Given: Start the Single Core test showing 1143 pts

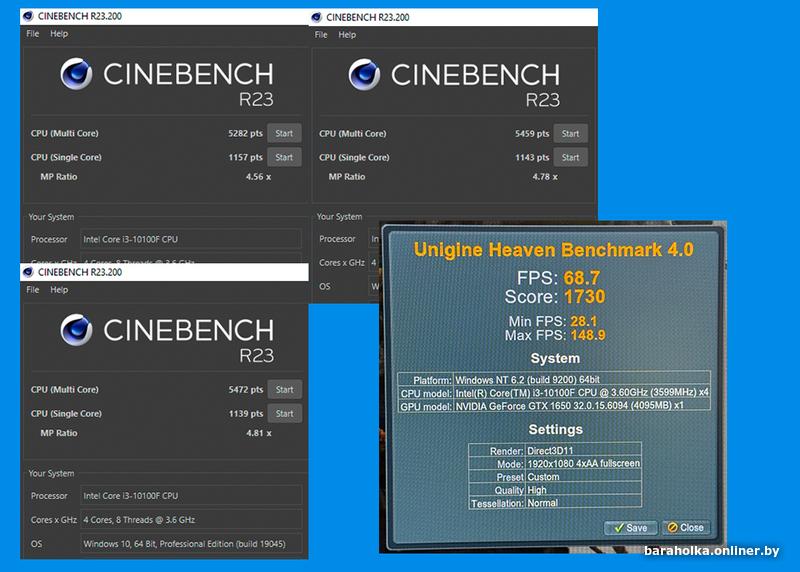Looking at the screenshot, I should [570, 157].
